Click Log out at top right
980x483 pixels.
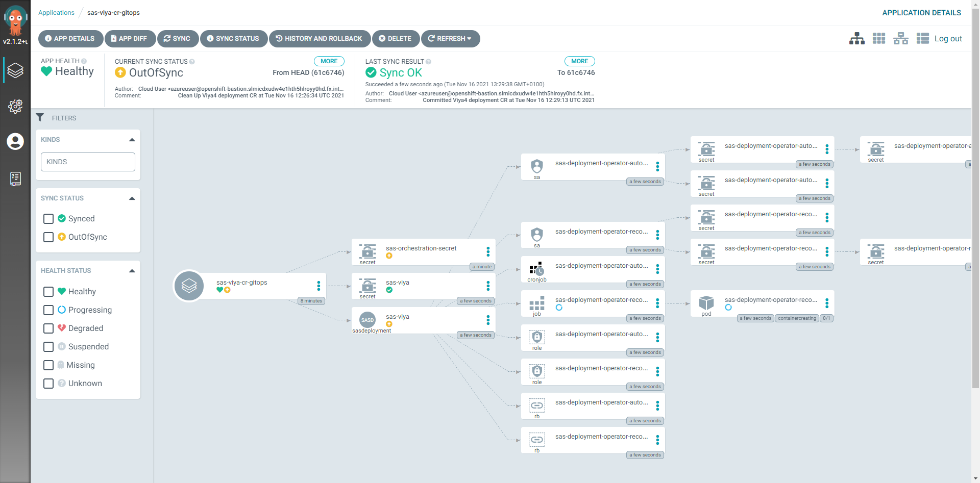pos(948,38)
